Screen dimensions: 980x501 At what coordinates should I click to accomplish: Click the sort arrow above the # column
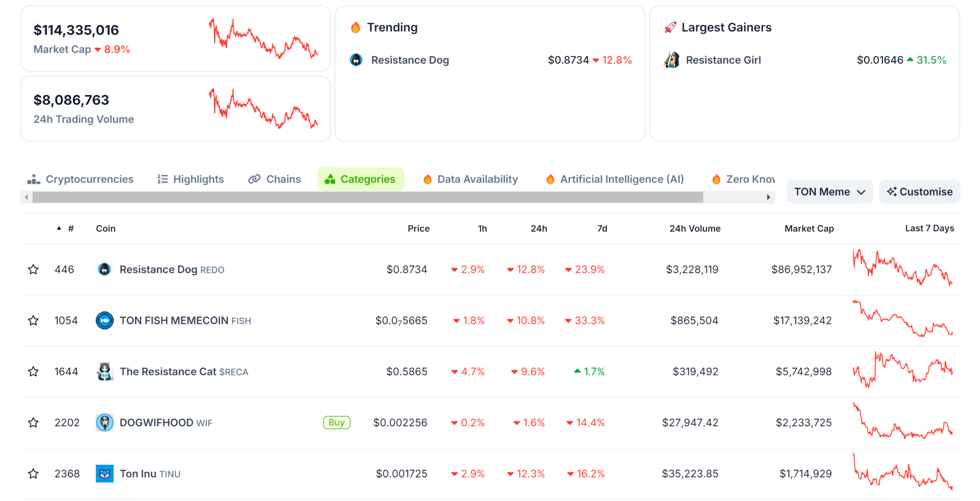coord(58,228)
